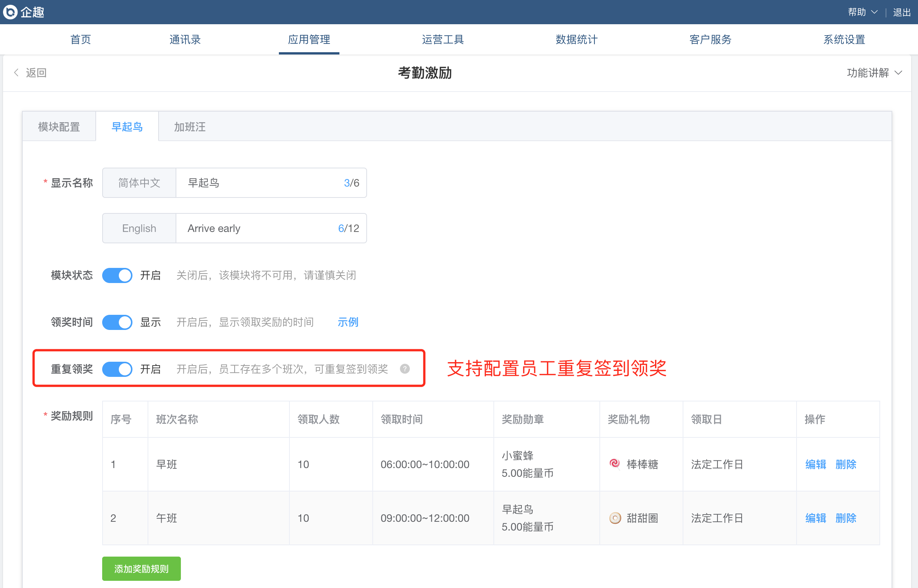Click the 企趣 logo icon

click(x=10, y=12)
